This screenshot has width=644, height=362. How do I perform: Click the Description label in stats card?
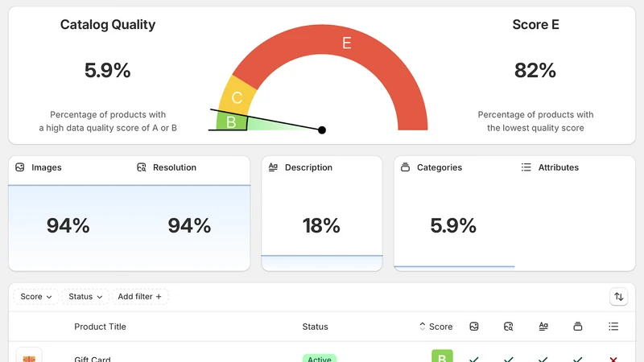308,167
